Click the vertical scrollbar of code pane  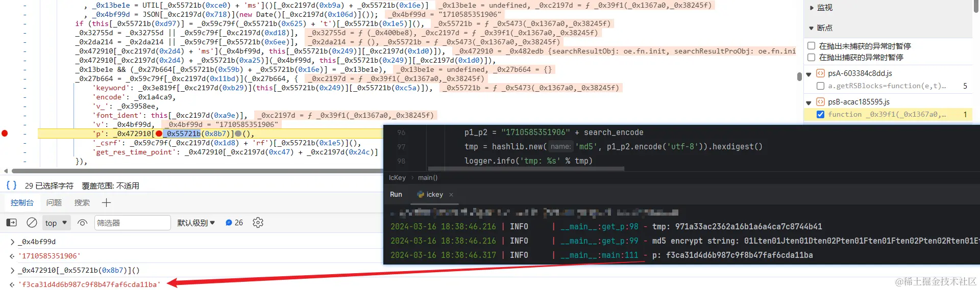tap(799, 76)
